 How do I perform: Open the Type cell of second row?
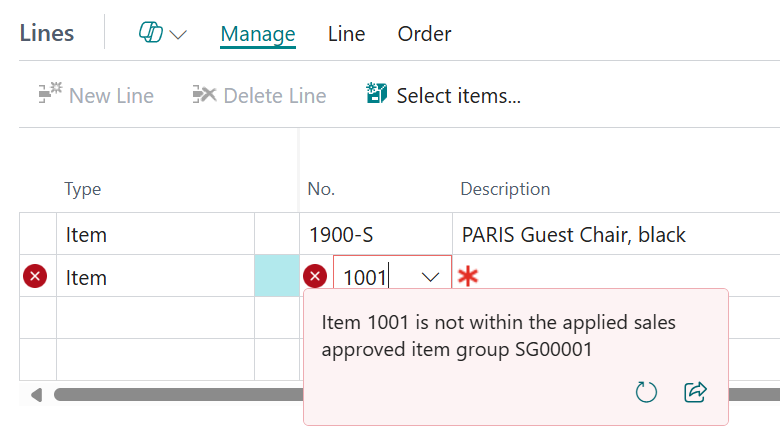tap(155, 276)
